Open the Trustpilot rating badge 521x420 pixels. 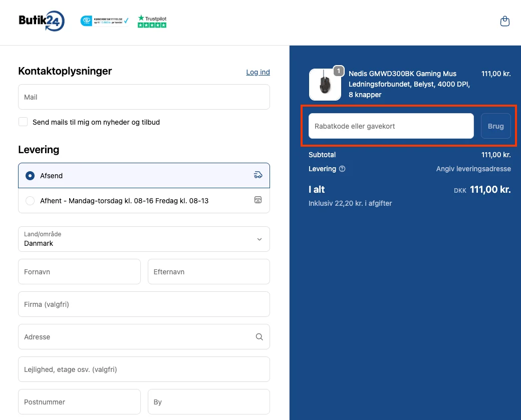[x=152, y=21]
